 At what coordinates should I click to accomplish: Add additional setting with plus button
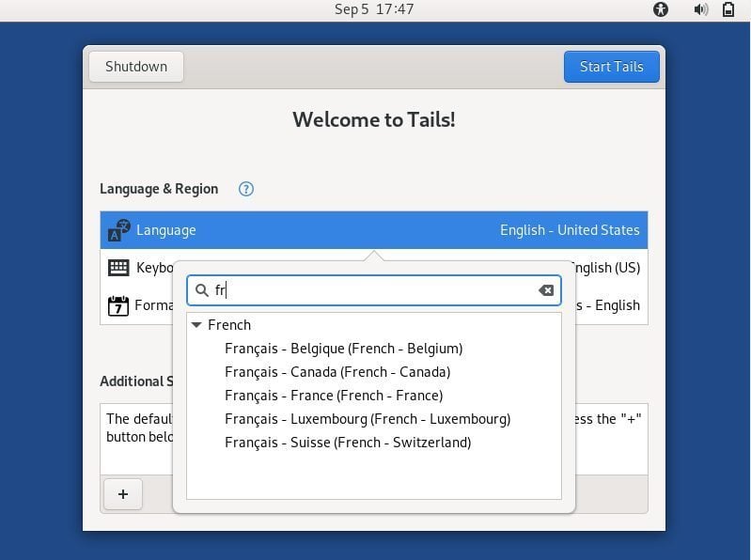(123, 494)
